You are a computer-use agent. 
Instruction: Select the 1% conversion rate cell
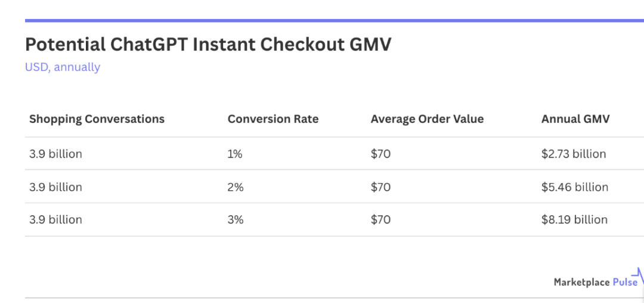[x=235, y=154]
